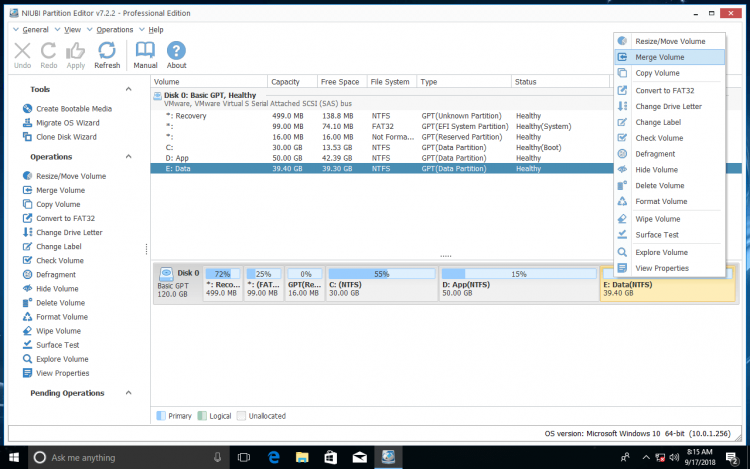Open the Manual book icon
Screen dimensions: 750x469
pyautogui.click(x=145, y=50)
